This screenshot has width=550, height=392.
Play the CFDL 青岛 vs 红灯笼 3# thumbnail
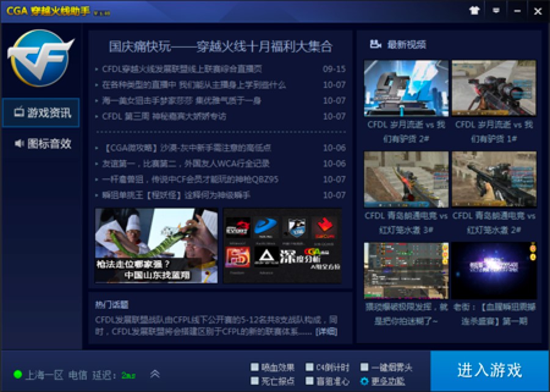pyautogui.click(x=406, y=180)
